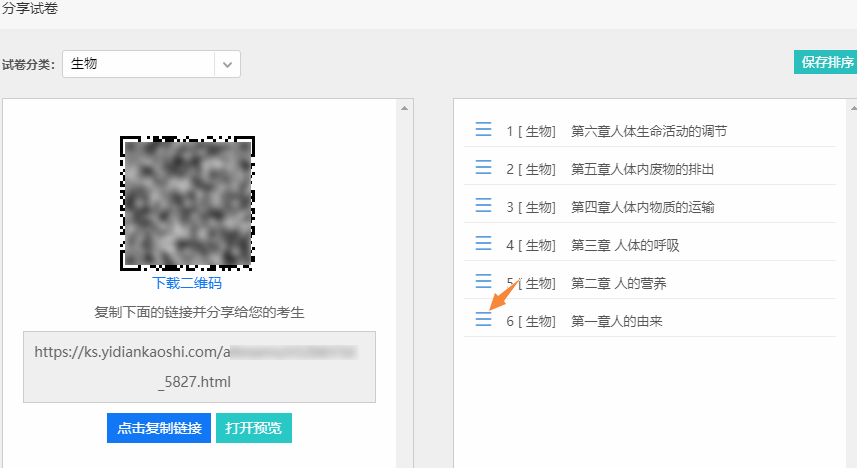Click drag handle icon for 第二章 人的营养
Viewport: 857px width, 468px height.
click(483, 281)
